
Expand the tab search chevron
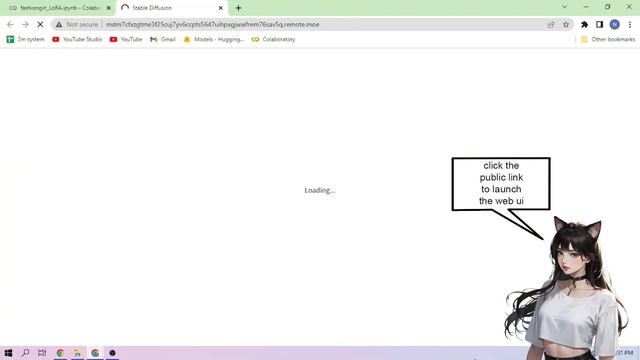pyautogui.click(x=564, y=7)
